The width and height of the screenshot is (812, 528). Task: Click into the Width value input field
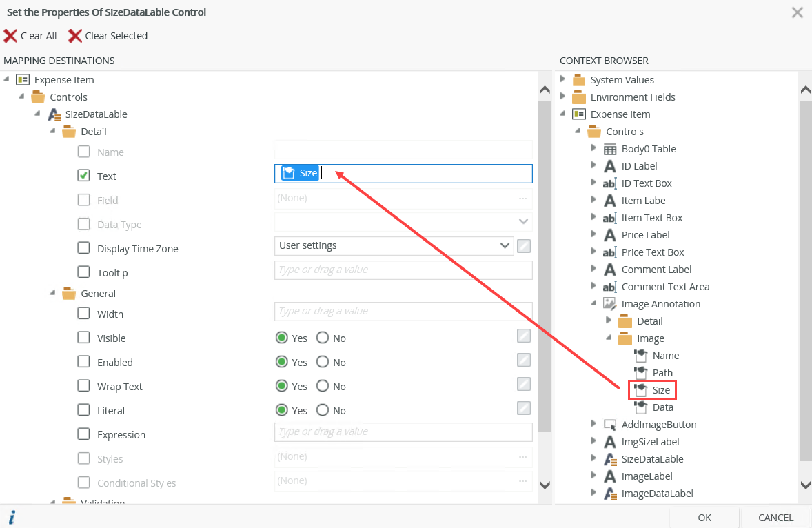tap(403, 312)
